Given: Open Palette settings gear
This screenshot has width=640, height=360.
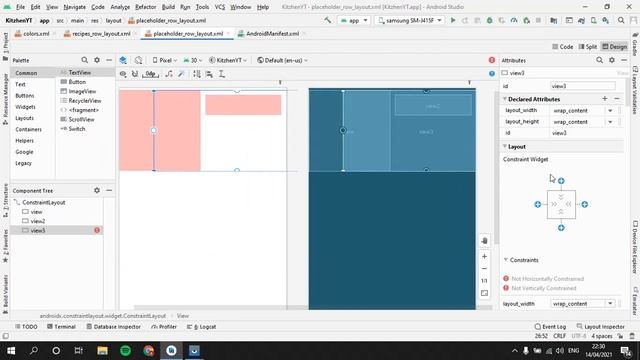Looking at the screenshot, I should 97,60.
